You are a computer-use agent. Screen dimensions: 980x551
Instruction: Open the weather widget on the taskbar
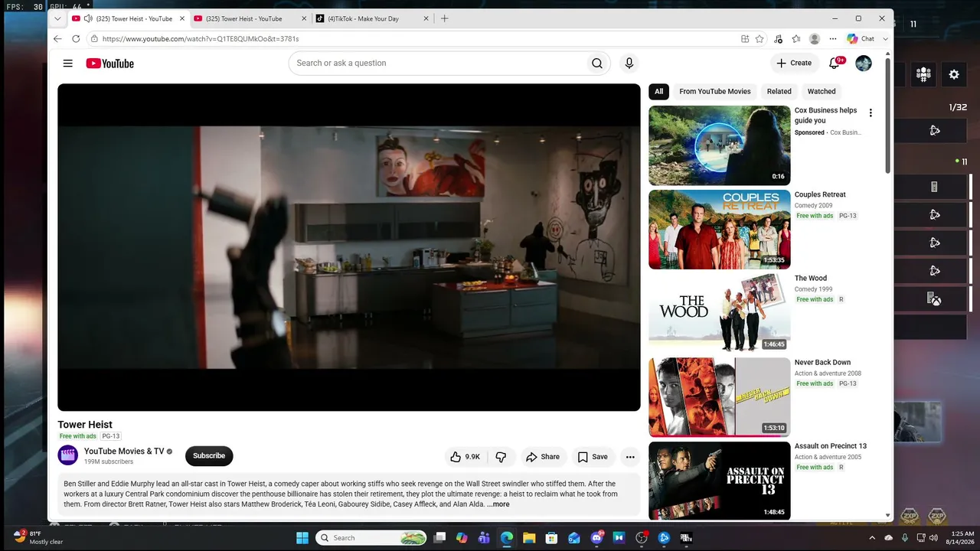[38, 537]
